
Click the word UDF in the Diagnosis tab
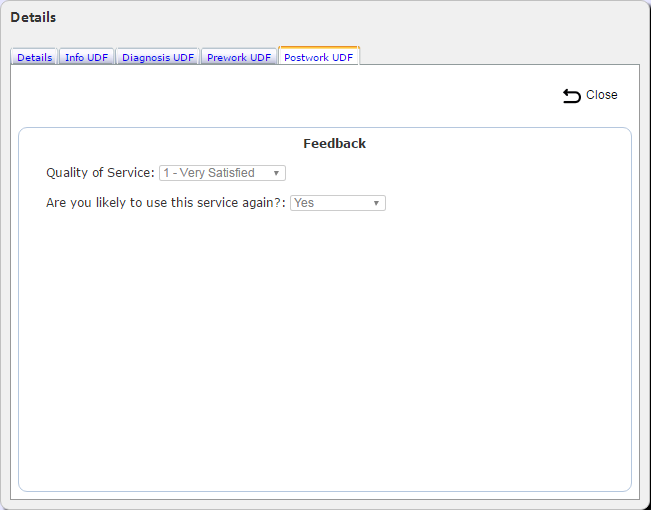(x=184, y=57)
